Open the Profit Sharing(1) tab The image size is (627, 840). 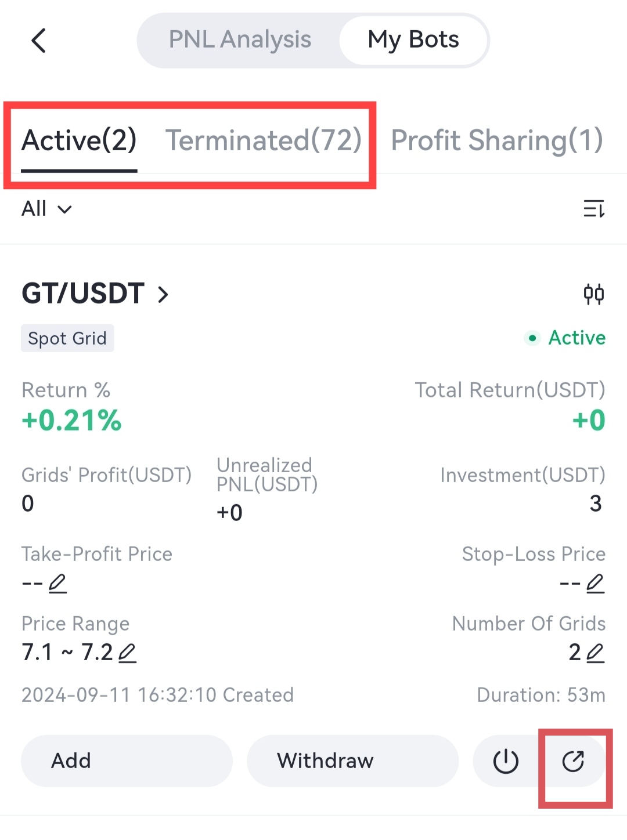pyautogui.click(x=497, y=140)
